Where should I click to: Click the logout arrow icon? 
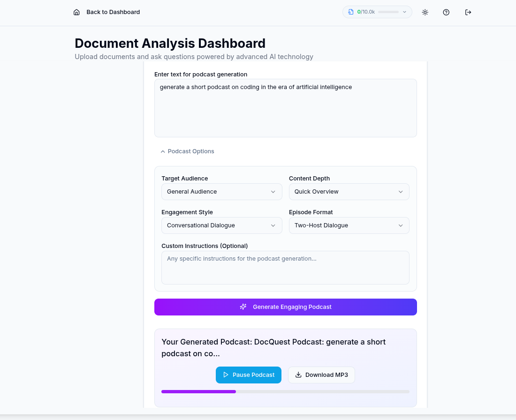(468, 12)
